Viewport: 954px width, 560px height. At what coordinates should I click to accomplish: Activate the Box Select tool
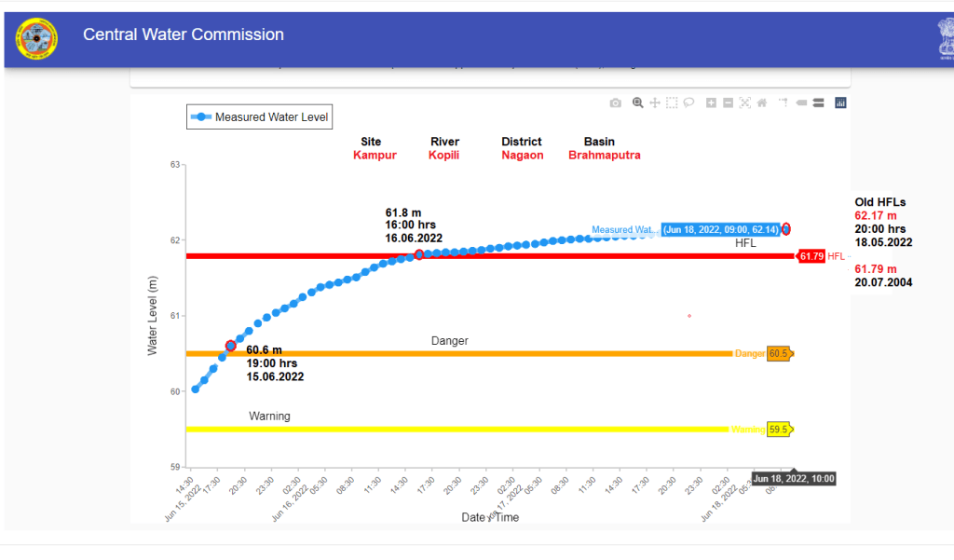point(672,103)
